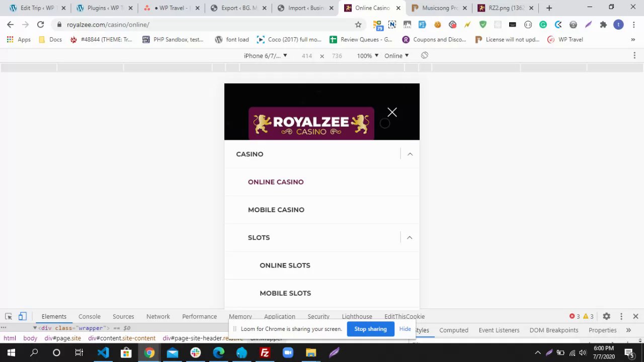The width and height of the screenshot is (644, 362).
Task: Go to MOBILE SLOTS page
Action: point(285,293)
